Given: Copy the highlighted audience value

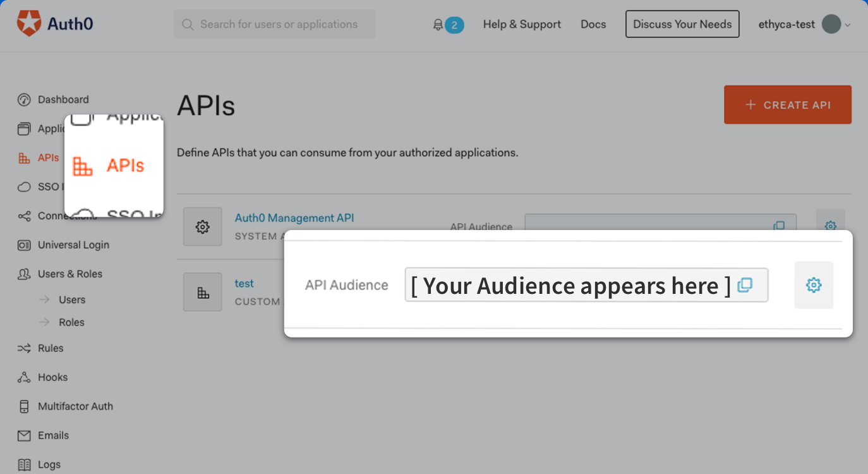Looking at the screenshot, I should 745,285.
